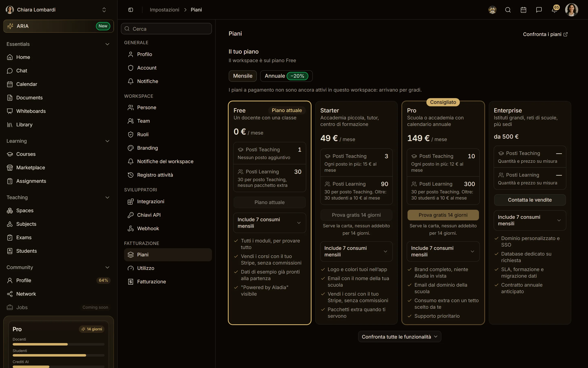The width and height of the screenshot is (588, 368).
Task: Open Utilizzo settings item
Action: (x=168, y=268)
